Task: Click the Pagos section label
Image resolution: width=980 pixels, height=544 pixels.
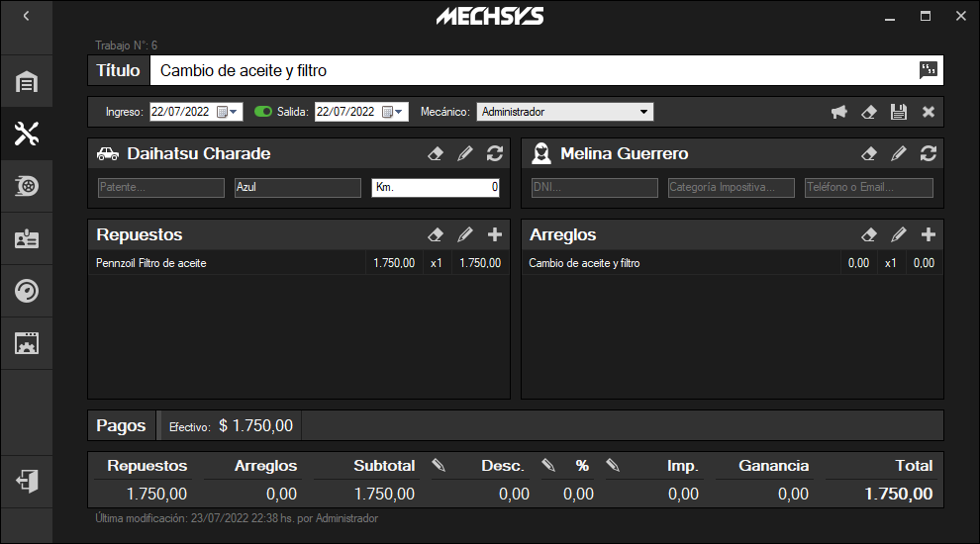Action: (x=122, y=426)
